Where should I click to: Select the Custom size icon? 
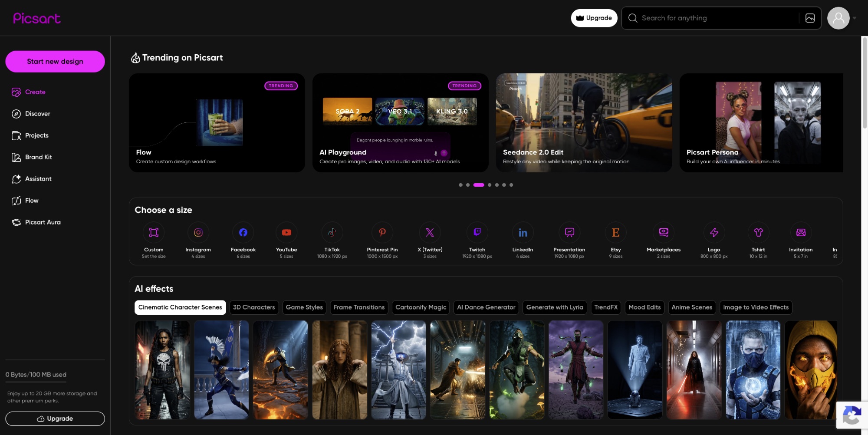point(154,232)
